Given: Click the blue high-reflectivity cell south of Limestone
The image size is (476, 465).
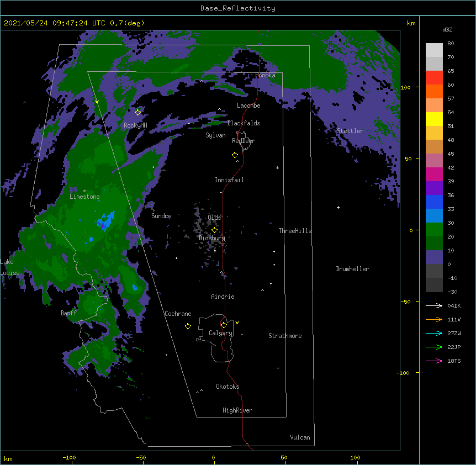Looking at the screenshot, I should click(x=105, y=220).
